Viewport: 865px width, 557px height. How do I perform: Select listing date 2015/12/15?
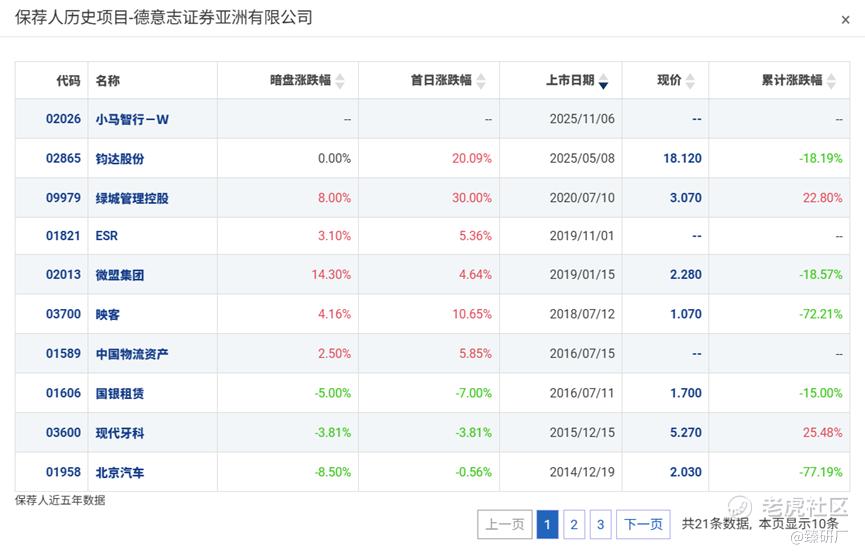click(x=582, y=433)
